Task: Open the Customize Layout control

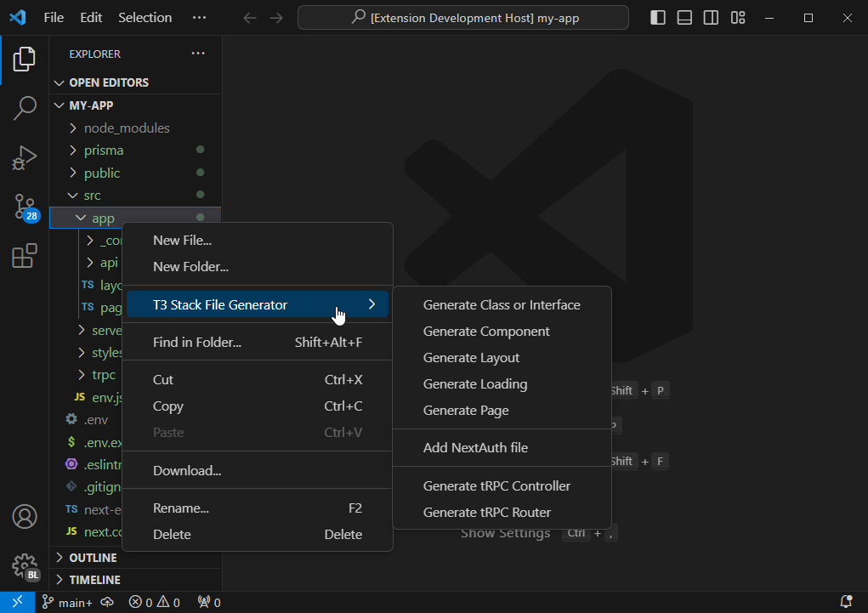Action: point(737,17)
